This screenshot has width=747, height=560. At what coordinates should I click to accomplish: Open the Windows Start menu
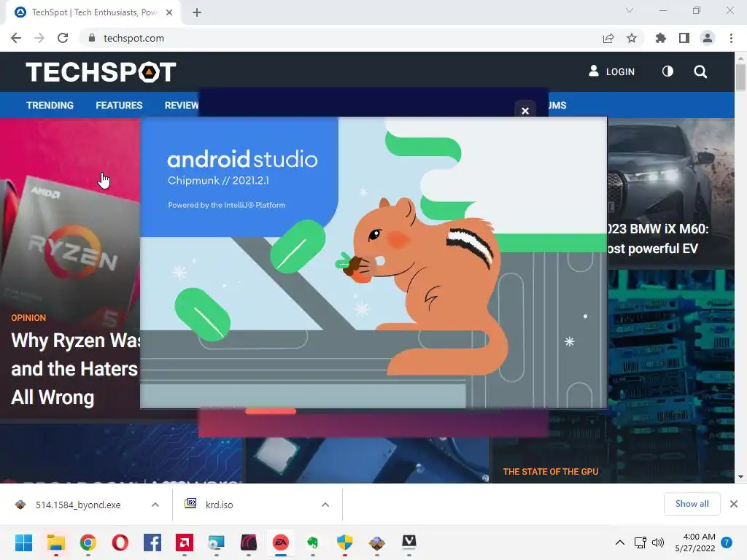coord(23,542)
